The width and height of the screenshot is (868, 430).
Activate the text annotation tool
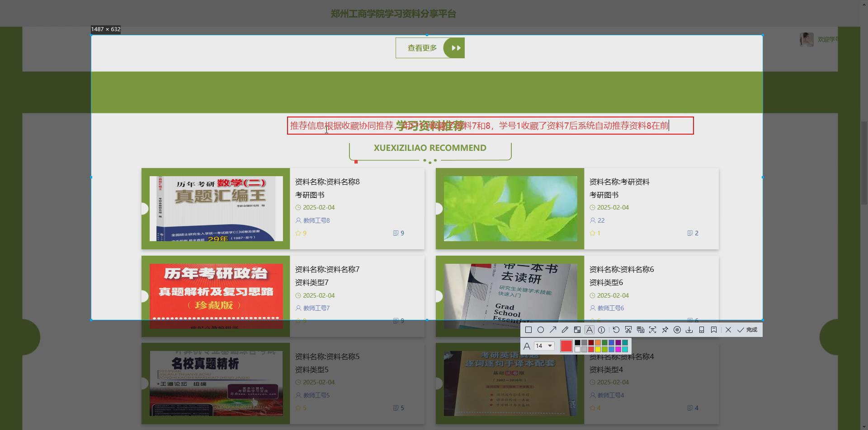(589, 330)
